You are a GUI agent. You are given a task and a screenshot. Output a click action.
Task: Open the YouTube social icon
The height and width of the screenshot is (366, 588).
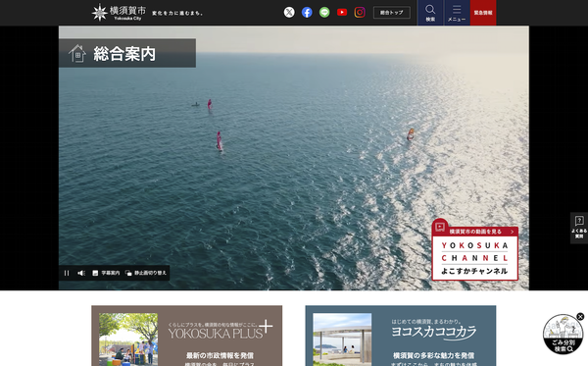[342, 13]
